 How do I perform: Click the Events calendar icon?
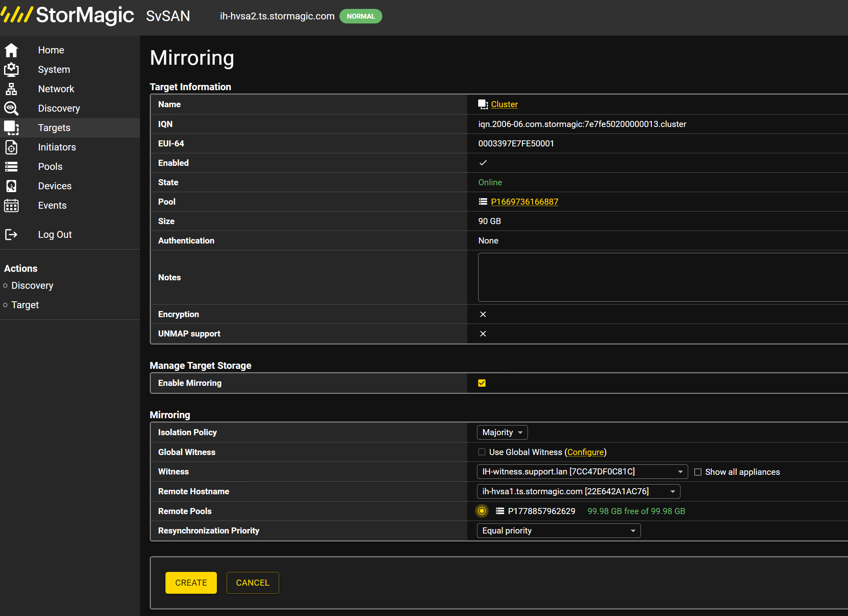[11, 205]
